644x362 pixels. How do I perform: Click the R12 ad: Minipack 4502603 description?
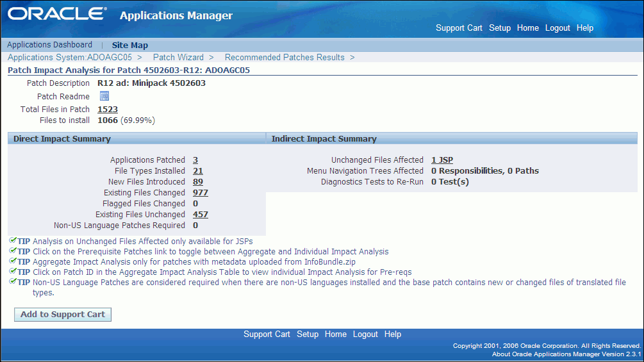click(x=152, y=83)
